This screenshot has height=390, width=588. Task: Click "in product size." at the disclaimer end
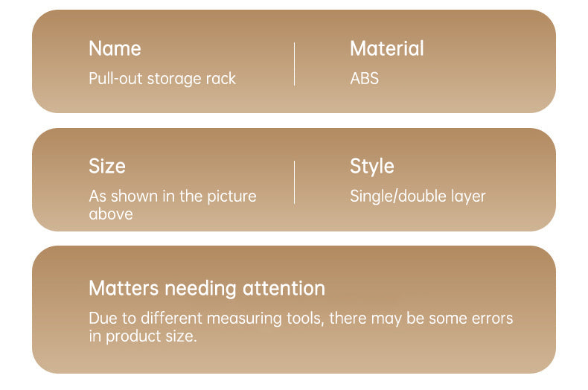pos(143,336)
